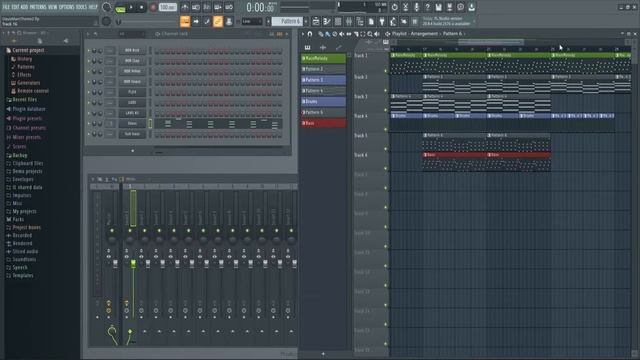
Task: Start playback with play button
Action: pyautogui.click(x=131, y=7)
